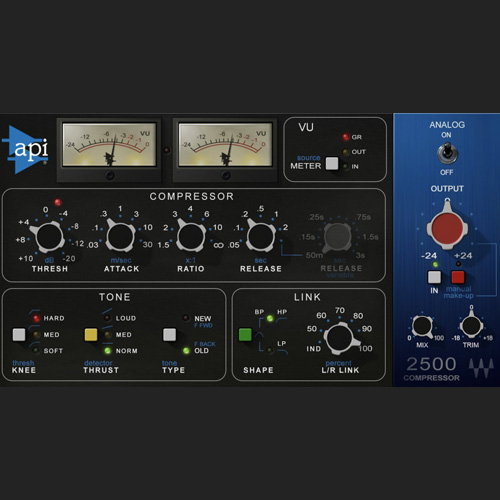Click the 50m variable release marking
This screenshot has height=500, width=500.
(x=314, y=255)
